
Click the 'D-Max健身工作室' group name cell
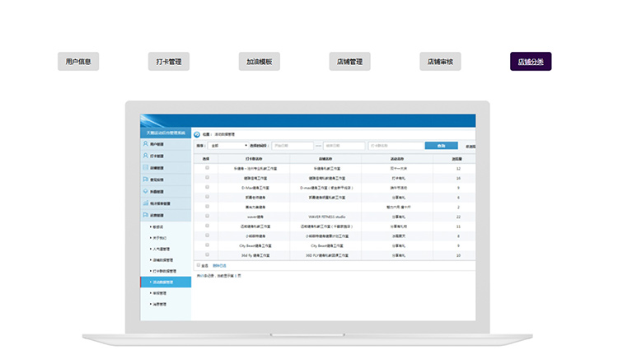[255, 188]
